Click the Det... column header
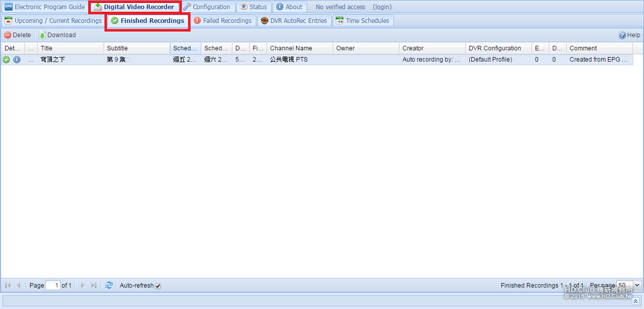644x309 pixels. click(13, 48)
